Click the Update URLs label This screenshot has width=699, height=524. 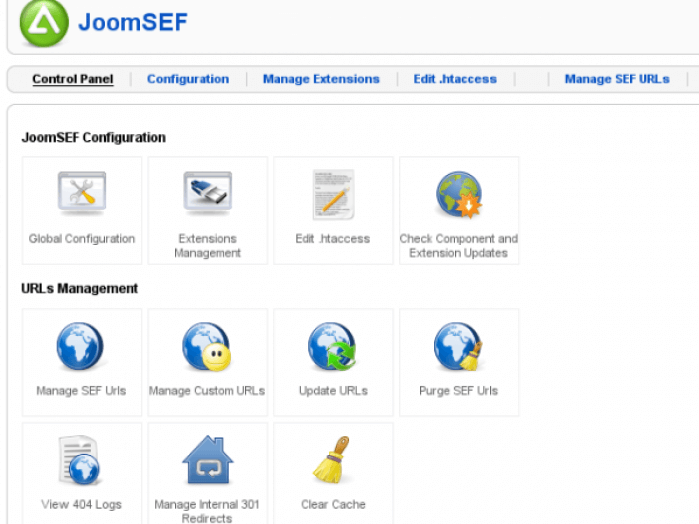click(x=333, y=391)
